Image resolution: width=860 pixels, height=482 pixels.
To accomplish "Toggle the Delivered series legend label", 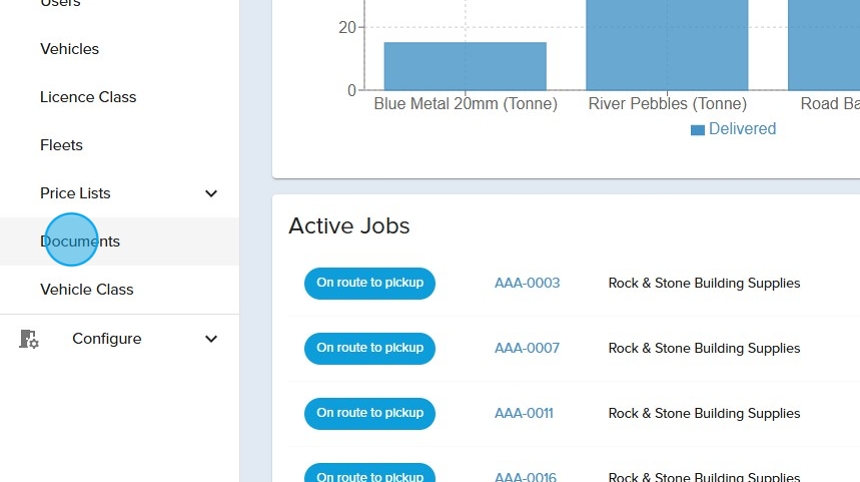I will [742, 129].
